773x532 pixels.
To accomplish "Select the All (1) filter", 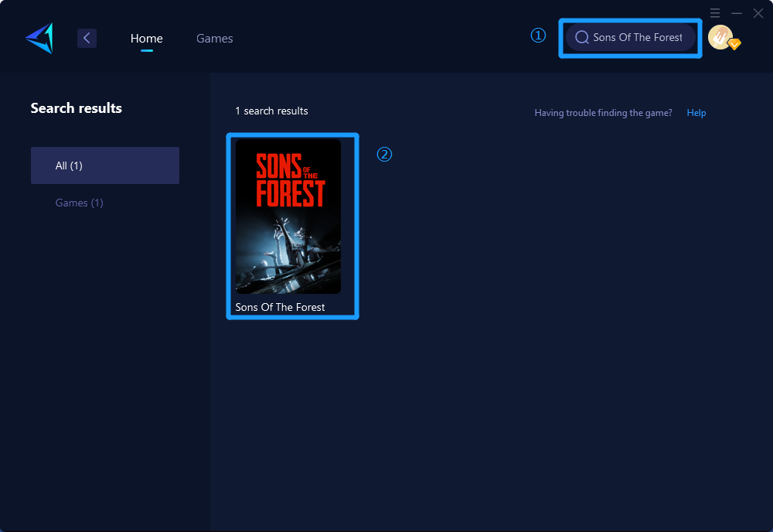I will 105,165.
